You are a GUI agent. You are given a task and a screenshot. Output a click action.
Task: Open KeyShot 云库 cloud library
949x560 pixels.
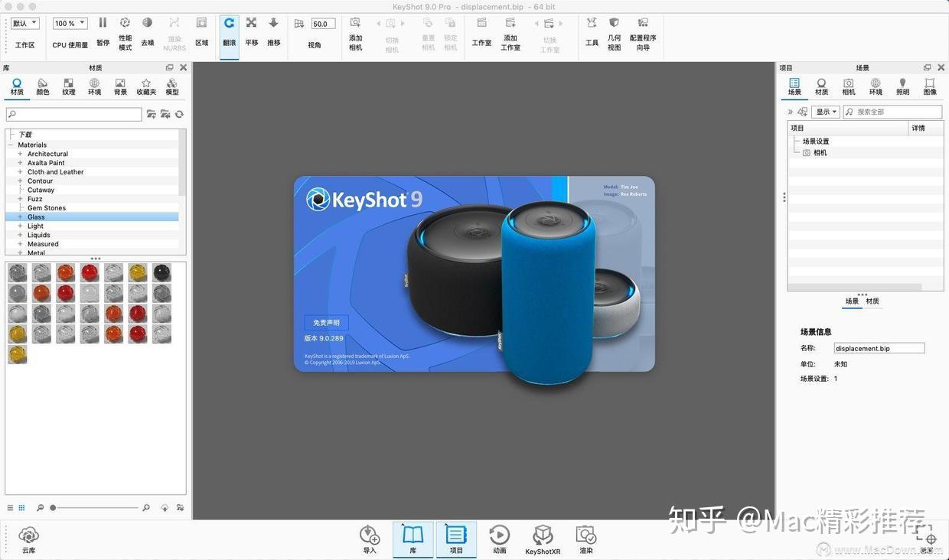28,536
